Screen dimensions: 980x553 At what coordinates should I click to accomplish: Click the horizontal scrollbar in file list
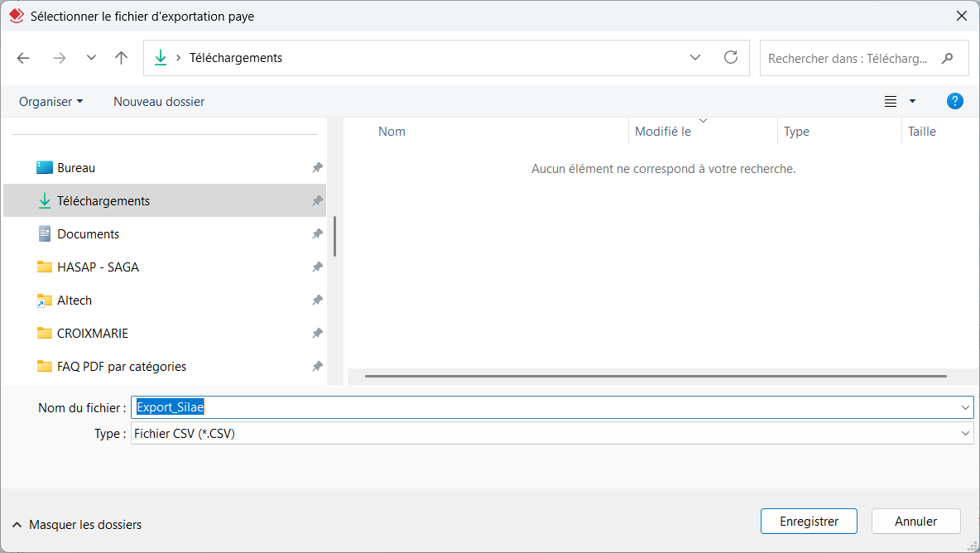pyautogui.click(x=655, y=377)
